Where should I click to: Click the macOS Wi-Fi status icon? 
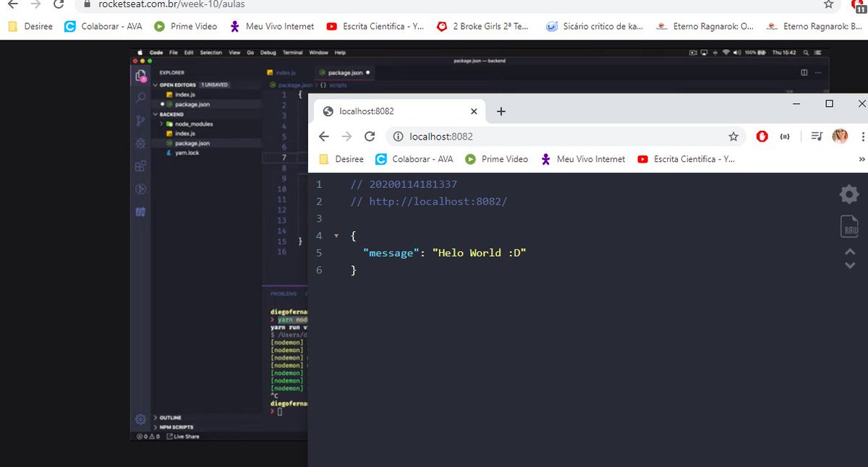(726, 53)
